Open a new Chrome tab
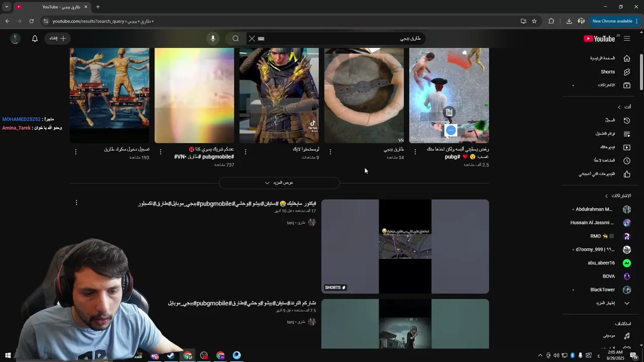Screen dimensions: 644x362 98,7
